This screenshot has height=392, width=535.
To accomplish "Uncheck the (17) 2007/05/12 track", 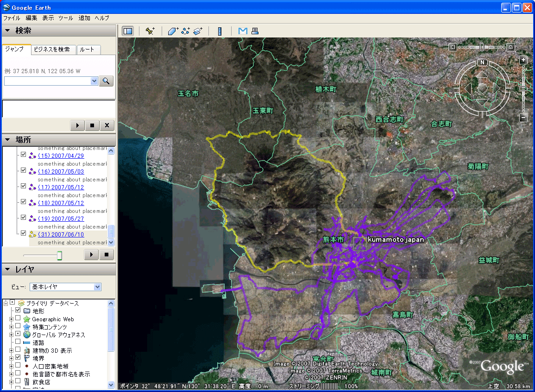I will [x=23, y=186].
